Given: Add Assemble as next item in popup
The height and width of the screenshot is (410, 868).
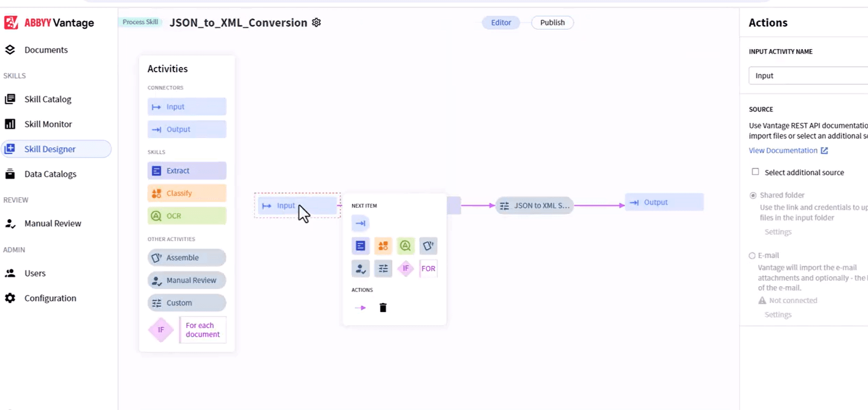Looking at the screenshot, I should [428, 246].
